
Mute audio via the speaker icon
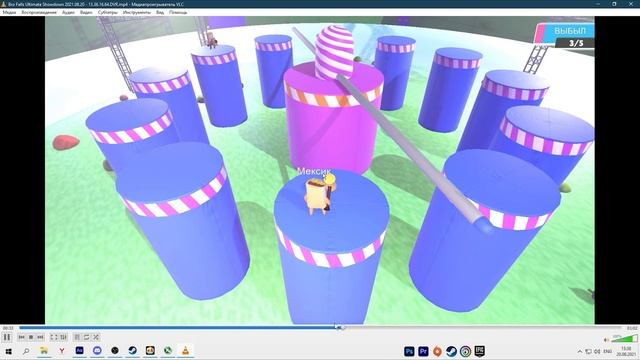pyautogui.click(x=606, y=339)
